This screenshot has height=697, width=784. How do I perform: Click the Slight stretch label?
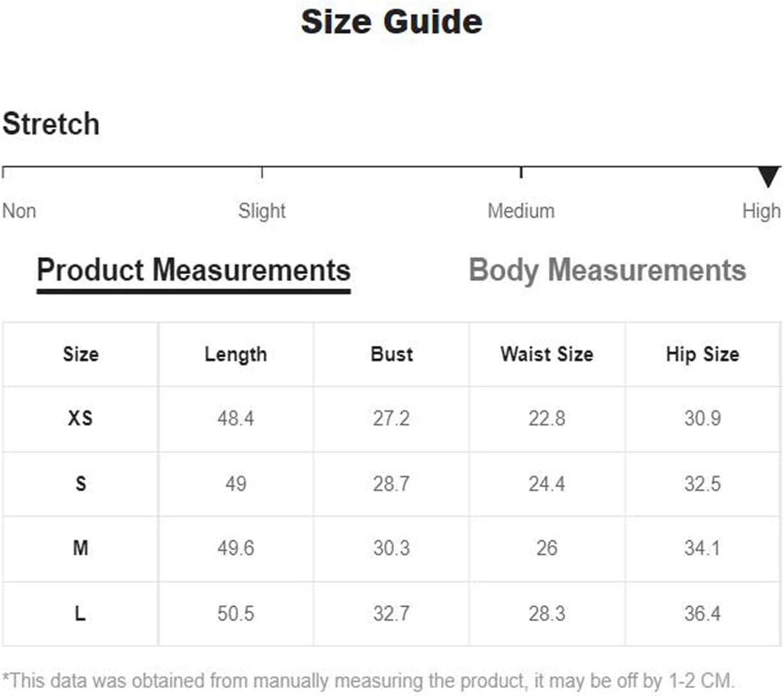tap(261, 211)
